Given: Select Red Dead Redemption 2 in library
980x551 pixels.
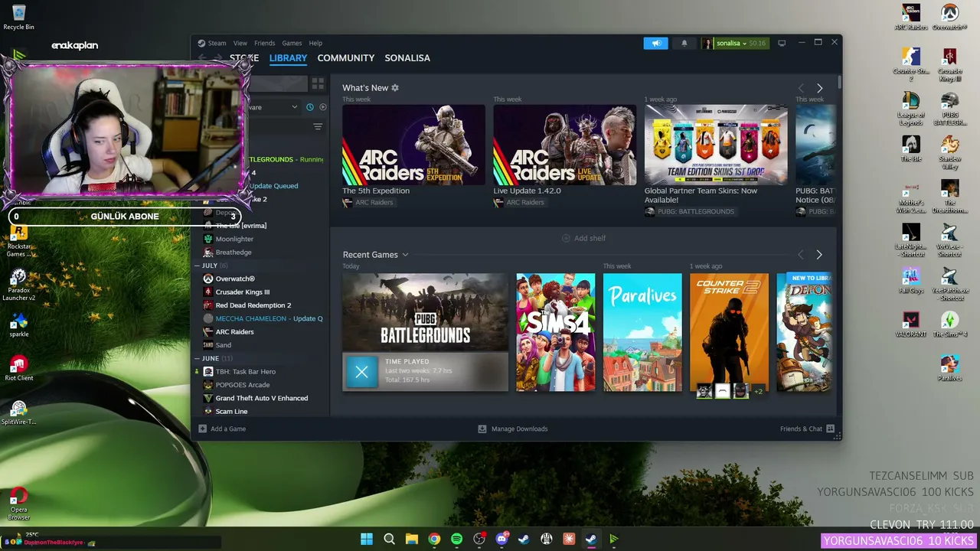Looking at the screenshot, I should pos(253,305).
